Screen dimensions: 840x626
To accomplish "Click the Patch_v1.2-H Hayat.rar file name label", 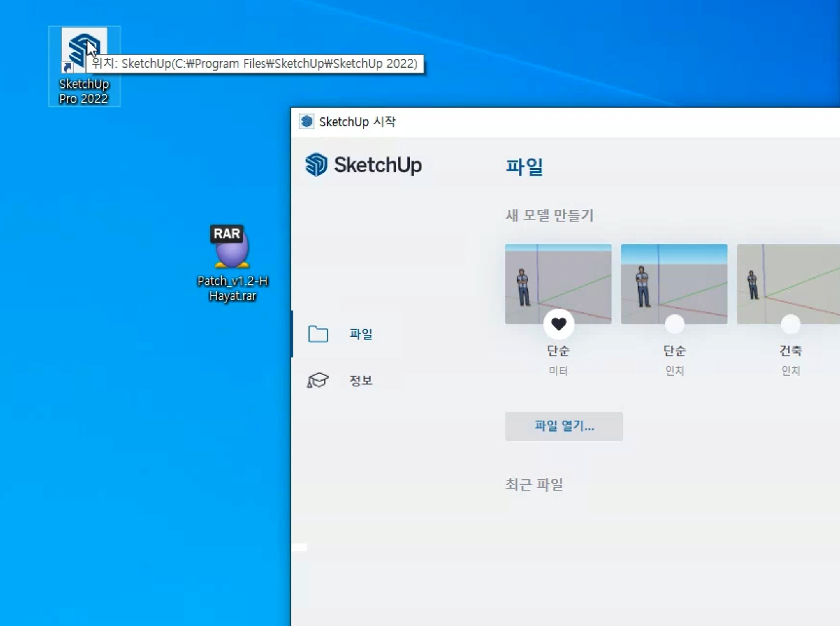I will (233, 288).
